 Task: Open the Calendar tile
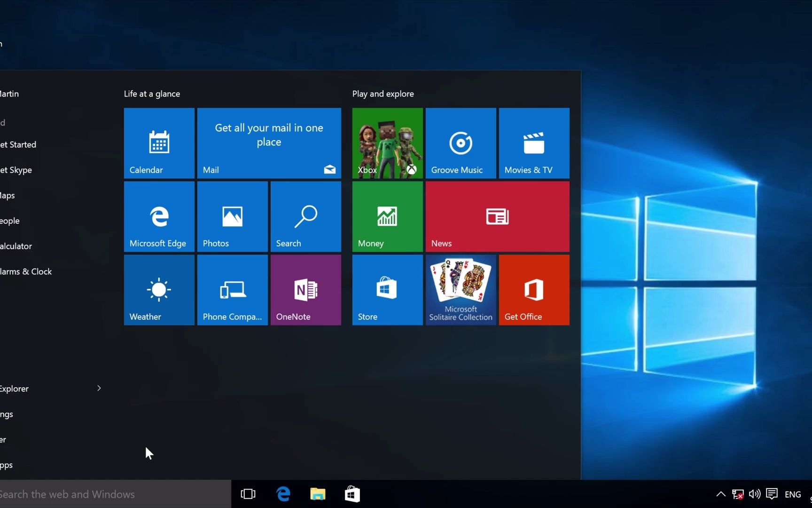(x=158, y=143)
